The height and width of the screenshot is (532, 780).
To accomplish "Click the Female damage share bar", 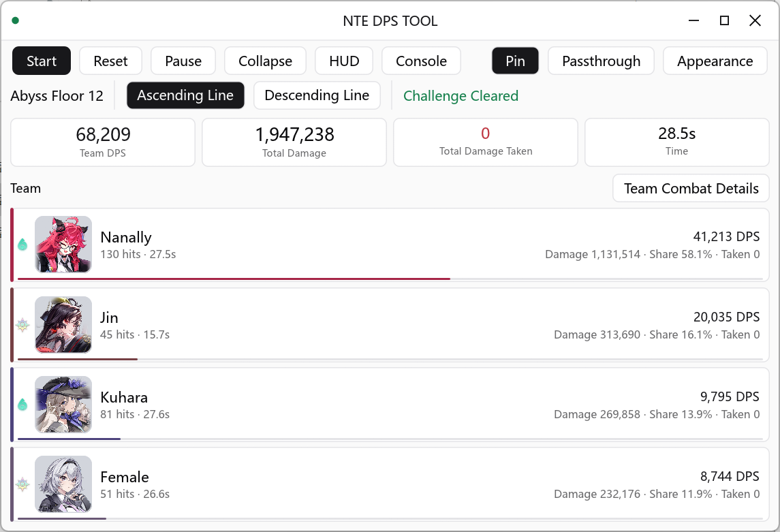I will point(390,518).
